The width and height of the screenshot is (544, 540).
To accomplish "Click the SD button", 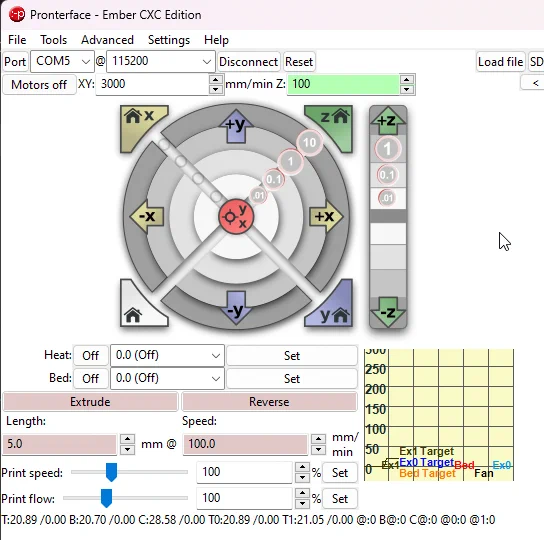I will [536, 62].
